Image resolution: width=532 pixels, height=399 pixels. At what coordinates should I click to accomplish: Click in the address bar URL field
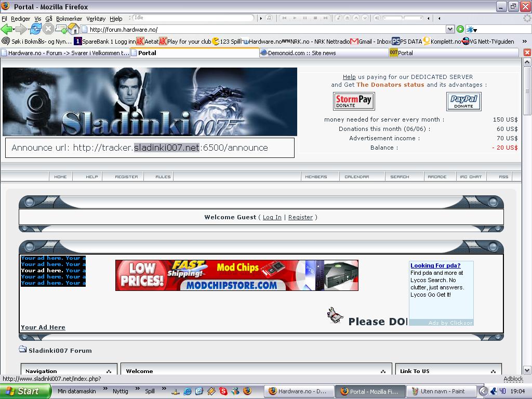tap(263, 30)
